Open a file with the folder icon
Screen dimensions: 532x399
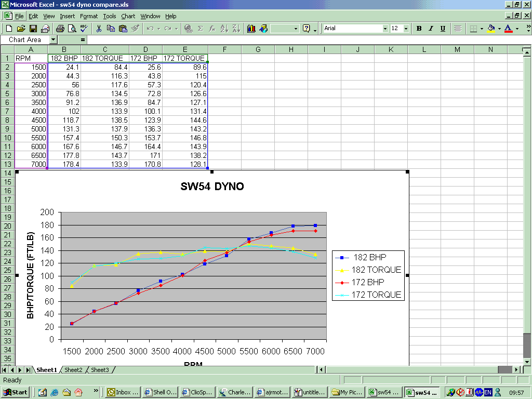(x=21, y=29)
